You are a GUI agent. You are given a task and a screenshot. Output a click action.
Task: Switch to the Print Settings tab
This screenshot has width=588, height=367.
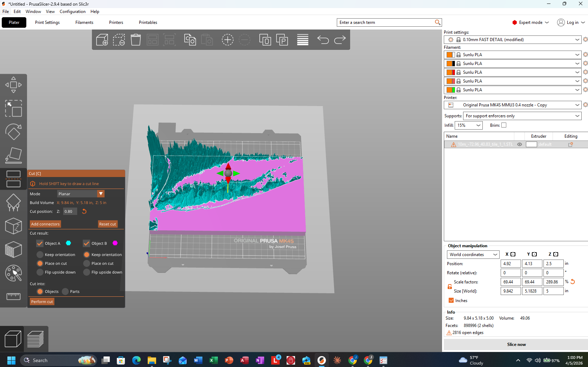click(x=47, y=22)
